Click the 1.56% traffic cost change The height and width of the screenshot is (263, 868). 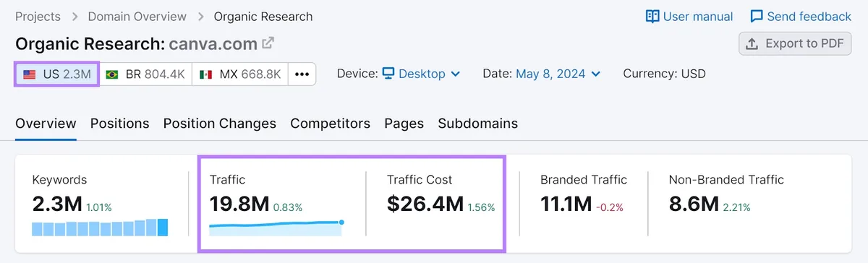(x=482, y=207)
